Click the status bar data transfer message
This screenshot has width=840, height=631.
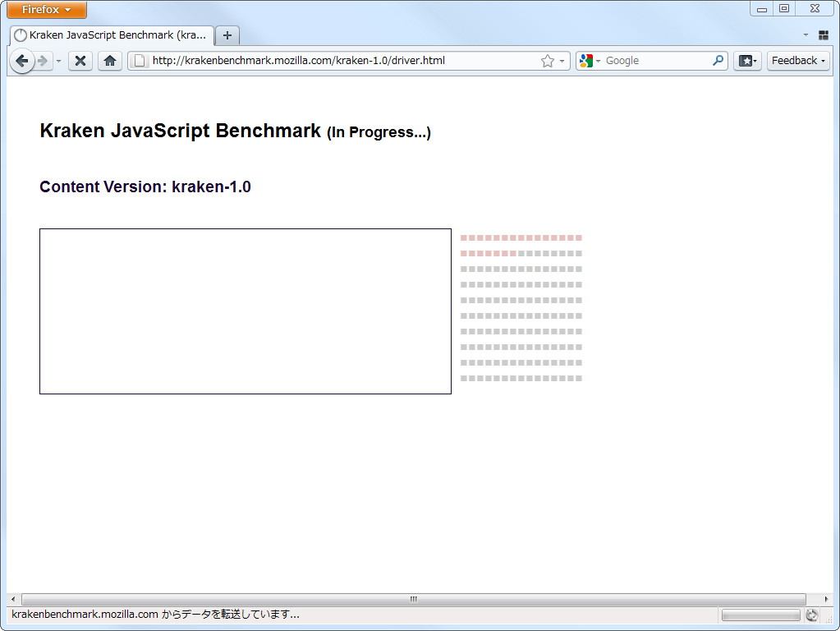point(155,615)
